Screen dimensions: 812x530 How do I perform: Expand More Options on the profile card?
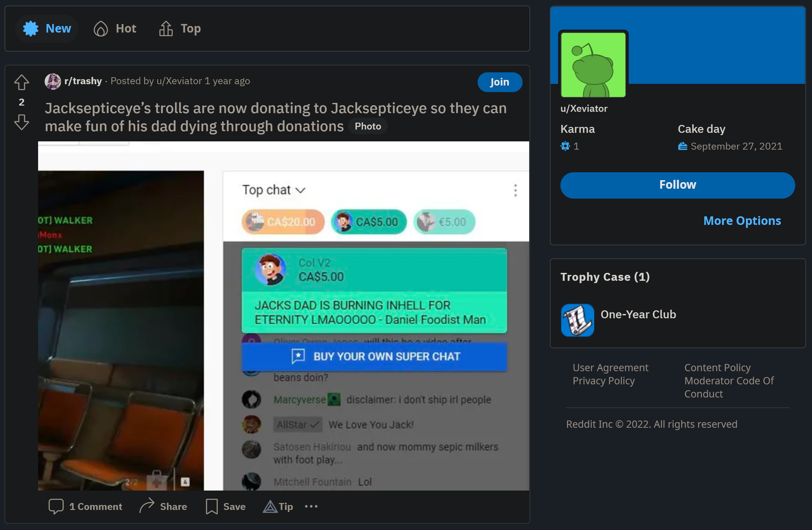[x=742, y=221]
